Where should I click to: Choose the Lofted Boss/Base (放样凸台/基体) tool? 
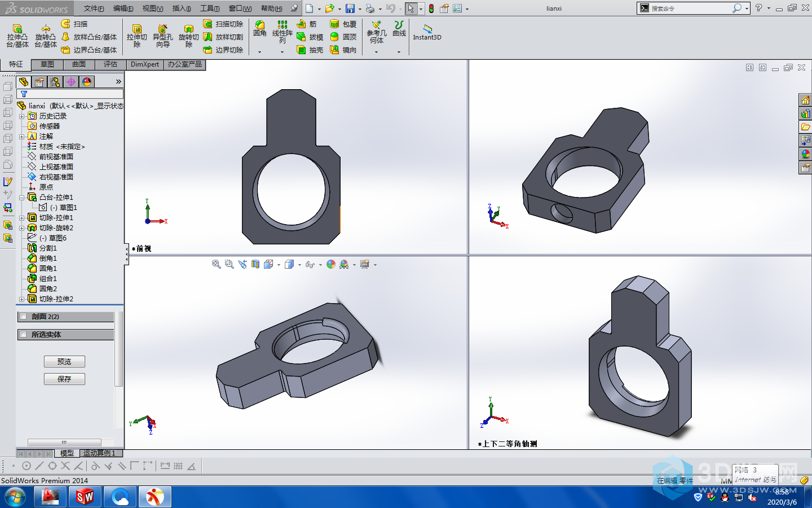(x=89, y=37)
